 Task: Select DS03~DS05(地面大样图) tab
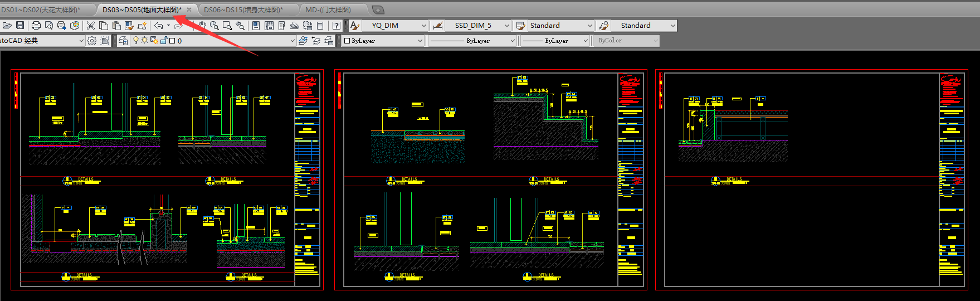tap(142, 10)
